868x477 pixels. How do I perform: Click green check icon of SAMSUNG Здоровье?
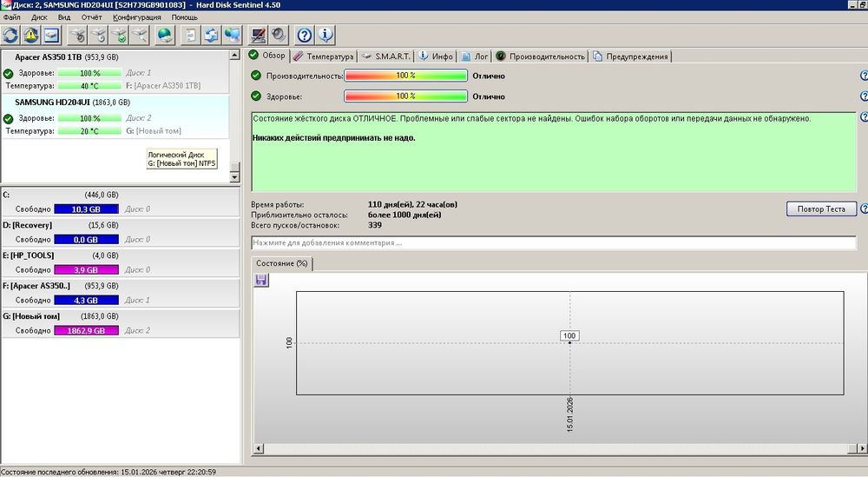point(9,118)
